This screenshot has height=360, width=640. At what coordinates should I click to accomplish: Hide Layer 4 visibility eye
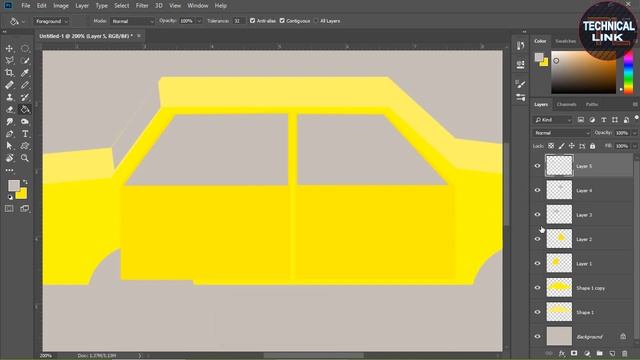(537, 190)
